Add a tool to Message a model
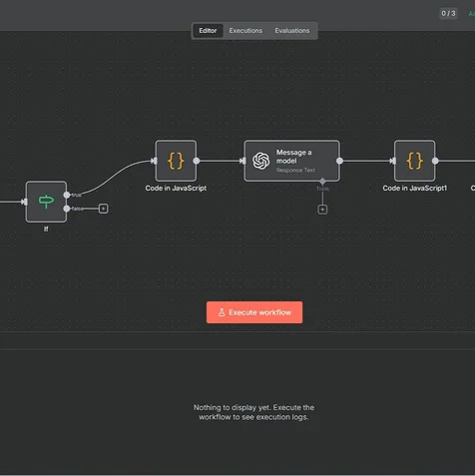The width and height of the screenshot is (475, 476). [x=322, y=210]
